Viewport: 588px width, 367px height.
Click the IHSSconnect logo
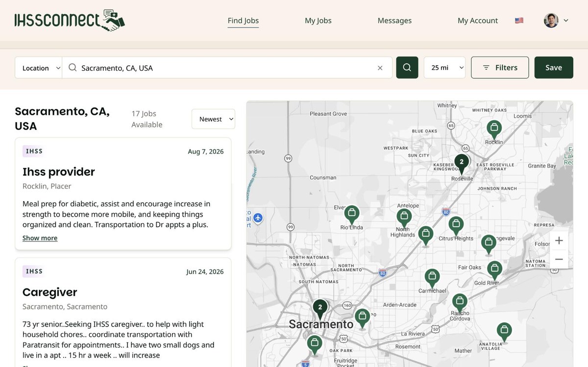(70, 21)
